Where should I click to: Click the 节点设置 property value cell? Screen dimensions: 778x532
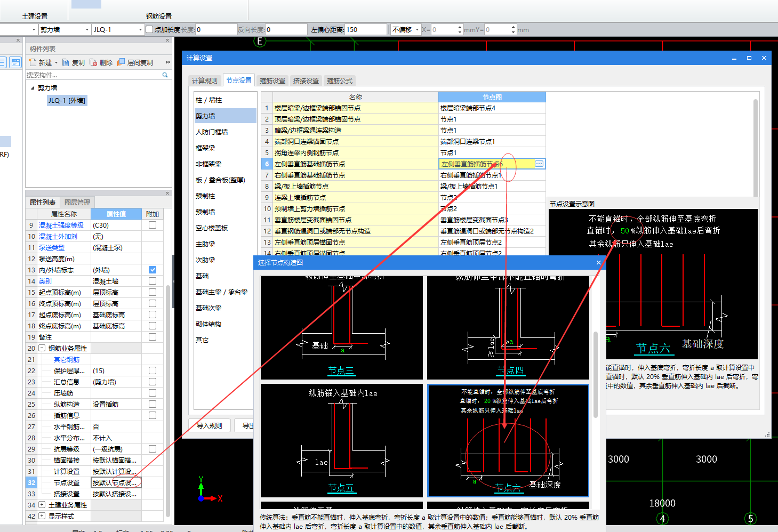click(x=116, y=482)
